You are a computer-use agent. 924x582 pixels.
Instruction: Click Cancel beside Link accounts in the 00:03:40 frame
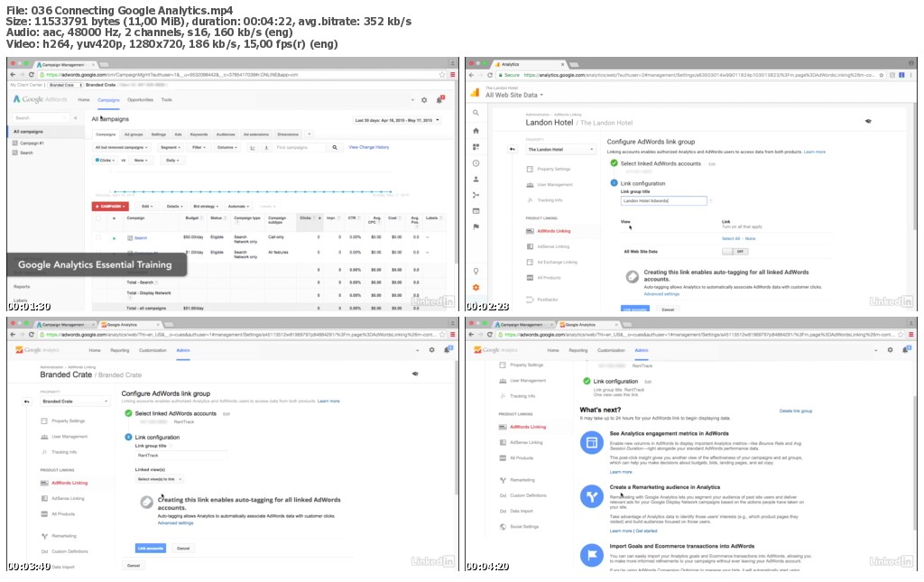click(183, 549)
